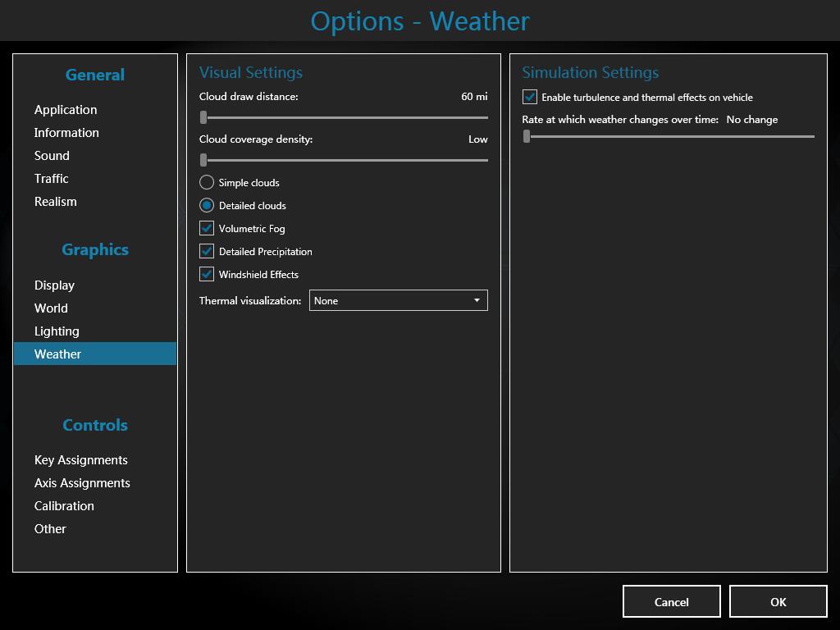The height and width of the screenshot is (630, 840).
Task: Toggle turbulence and thermal effects checkbox
Action: tap(530, 98)
